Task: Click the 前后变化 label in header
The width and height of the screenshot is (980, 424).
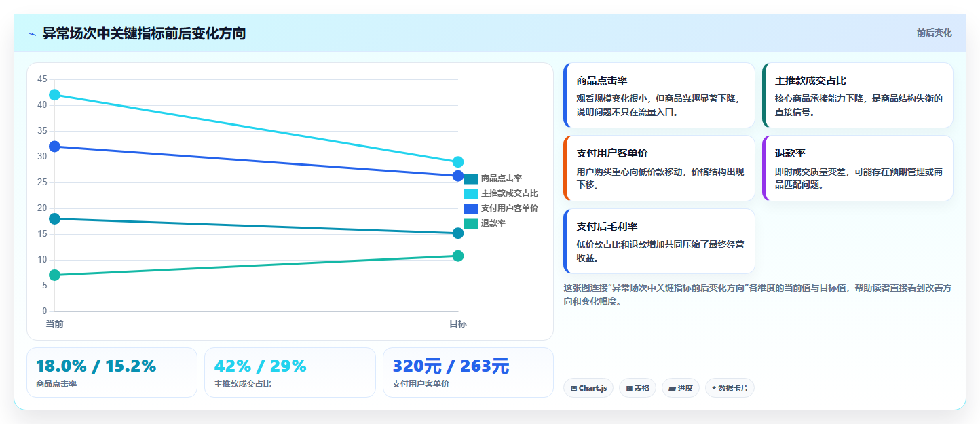Action: click(x=934, y=33)
